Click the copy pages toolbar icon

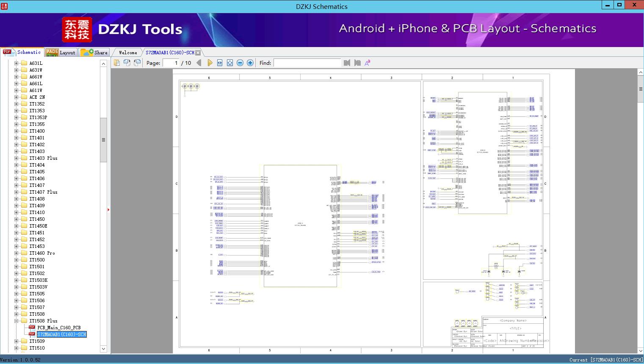117,63
